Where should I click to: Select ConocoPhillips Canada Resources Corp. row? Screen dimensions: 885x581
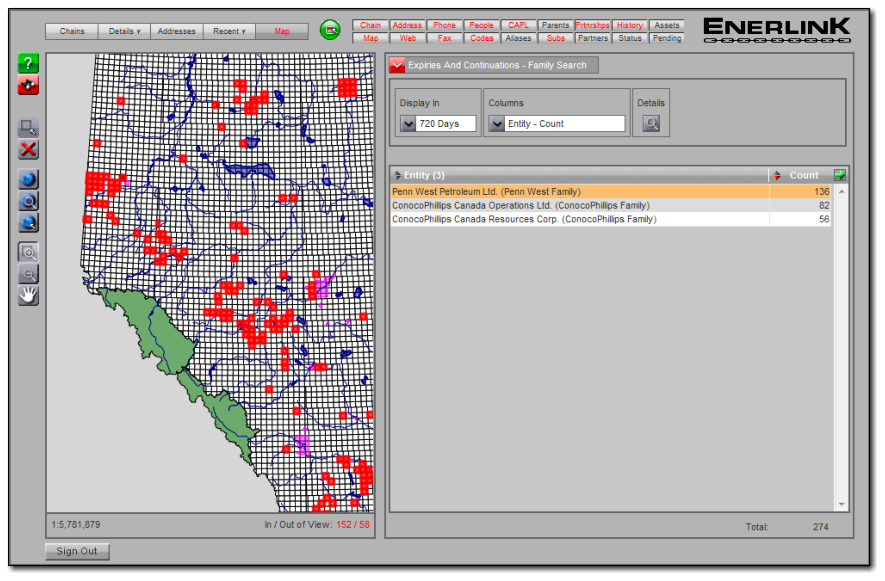pos(611,219)
